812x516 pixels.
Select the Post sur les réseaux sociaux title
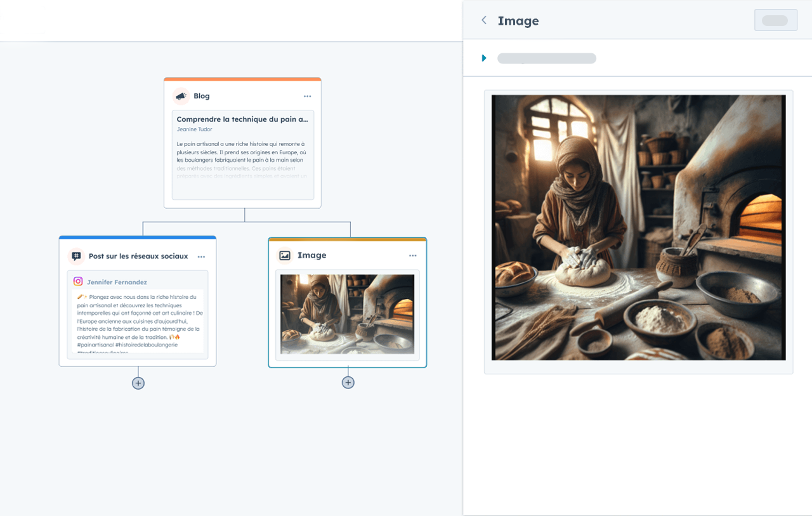pyautogui.click(x=138, y=256)
